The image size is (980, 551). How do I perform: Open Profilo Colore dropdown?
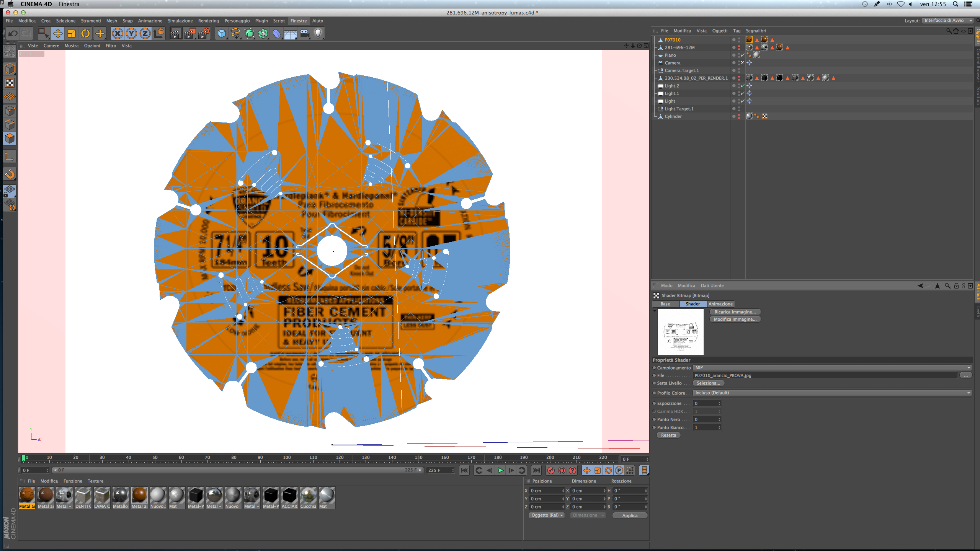click(x=832, y=393)
